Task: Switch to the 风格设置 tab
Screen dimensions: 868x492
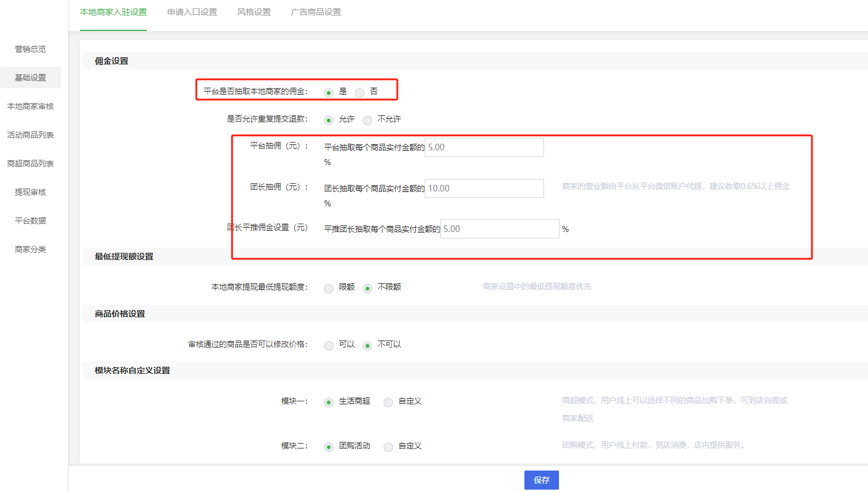Action: [254, 13]
